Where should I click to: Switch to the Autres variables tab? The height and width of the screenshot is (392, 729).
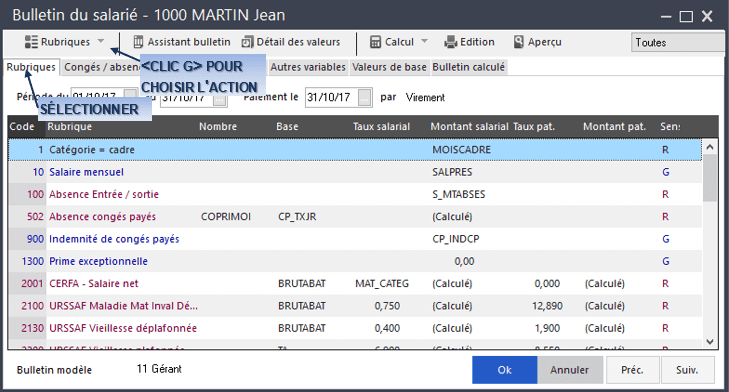308,67
